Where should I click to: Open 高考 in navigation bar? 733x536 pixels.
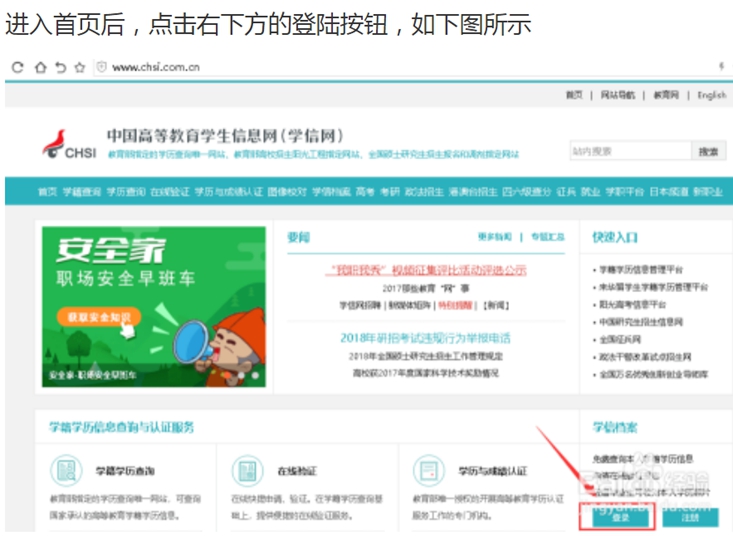pos(365,192)
